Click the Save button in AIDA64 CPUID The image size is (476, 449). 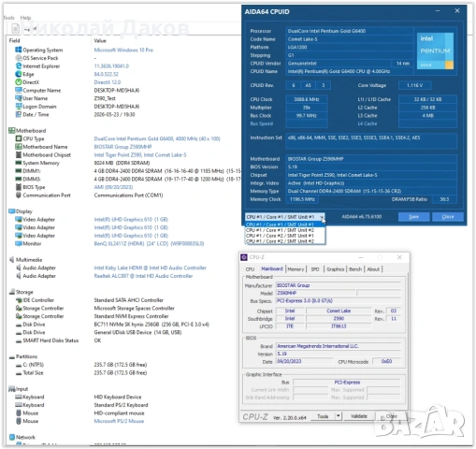tap(413, 217)
